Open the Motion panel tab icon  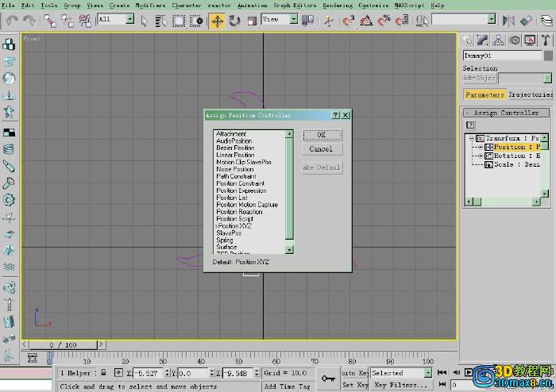pyautogui.click(x=515, y=40)
